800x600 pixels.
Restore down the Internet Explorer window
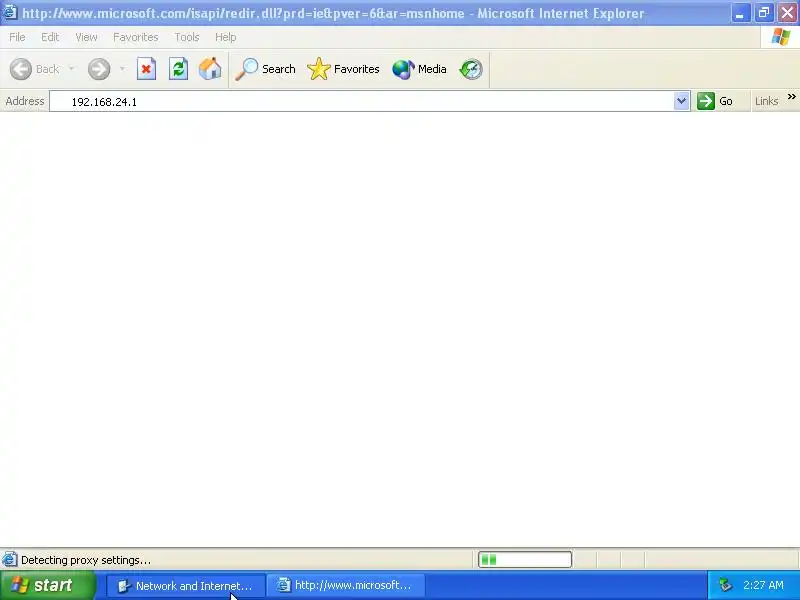tap(764, 13)
